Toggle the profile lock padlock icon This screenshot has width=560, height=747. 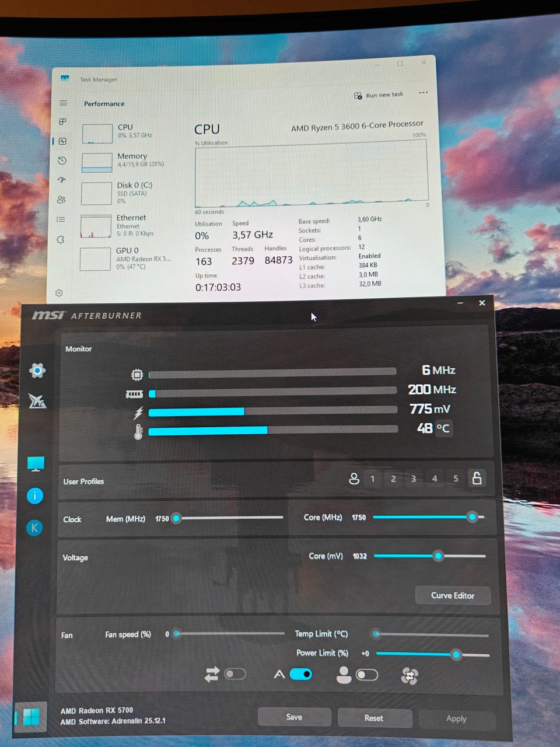pyautogui.click(x=477, y=478)
